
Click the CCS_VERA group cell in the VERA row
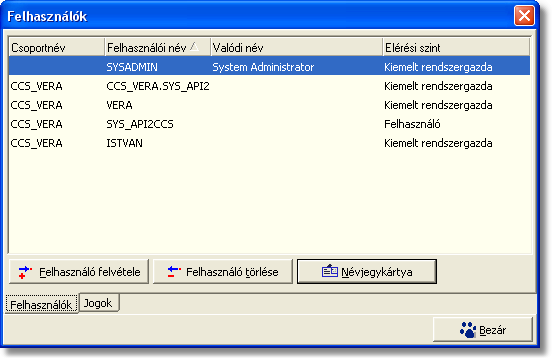point(37,105)
